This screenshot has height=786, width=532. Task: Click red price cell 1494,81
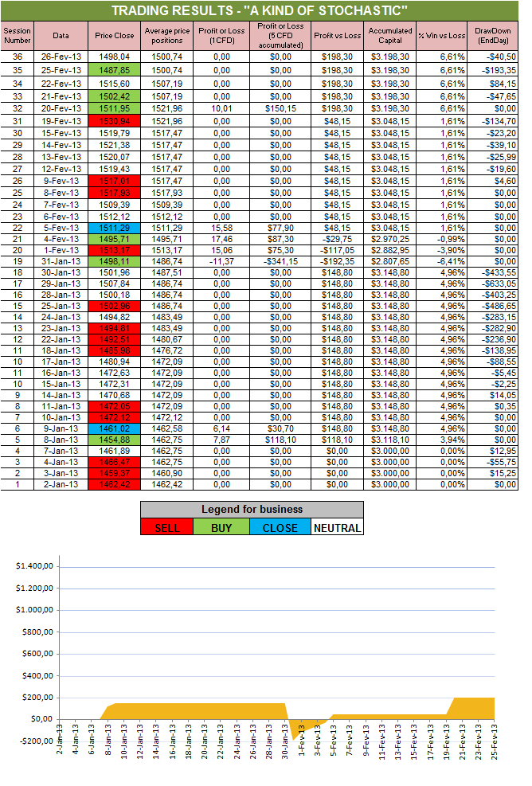(115, 328)
